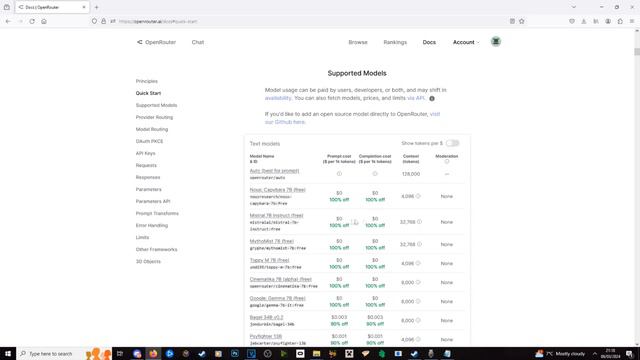640x360 pixels.
Task: Select Supported Models in docs sidebar
Action: (156, 105)
